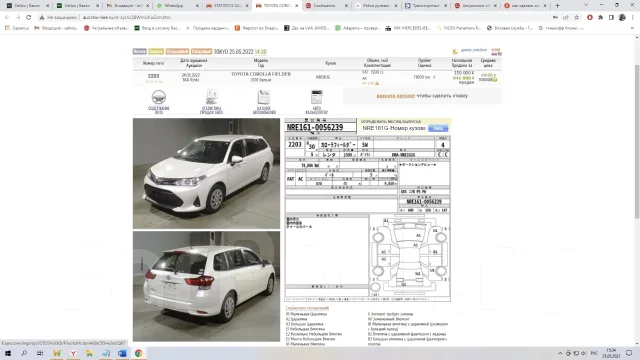
Task: Click the second orange status badge
Action: (x=201, y=51)
